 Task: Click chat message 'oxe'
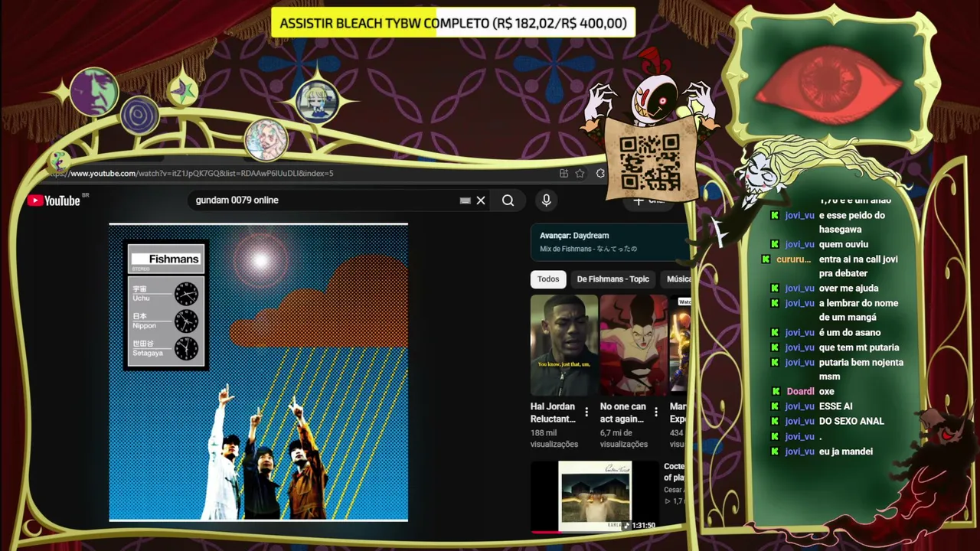click(827, 392)
